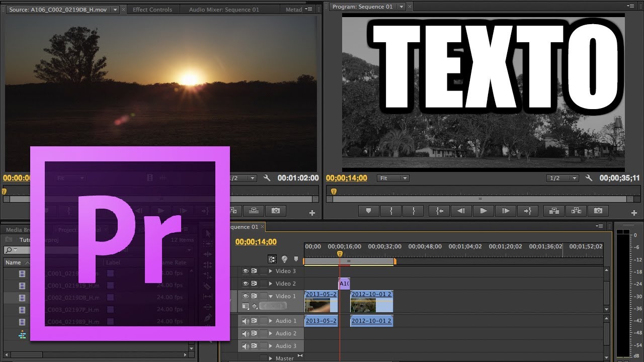Click the Extract button in Program monitor
Screen dimensions: 644x362
(576, 211)
